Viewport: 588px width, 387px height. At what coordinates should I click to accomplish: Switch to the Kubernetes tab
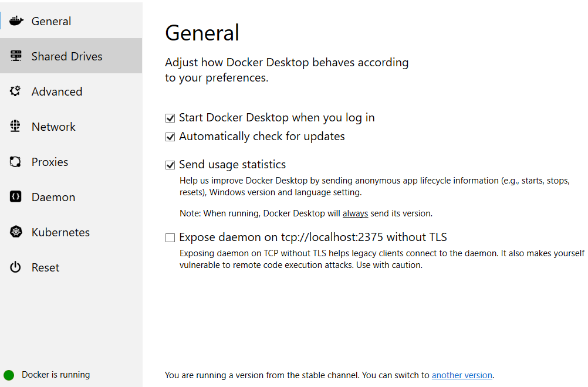click(x=71, y=232)
